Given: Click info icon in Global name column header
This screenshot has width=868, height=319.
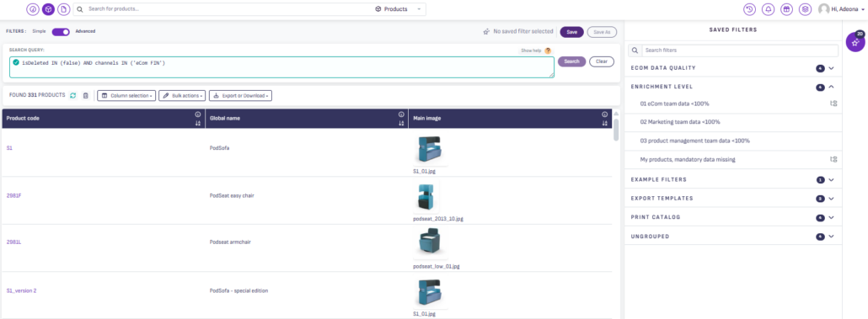Looking at the screenshot, I should coord(401,114).
